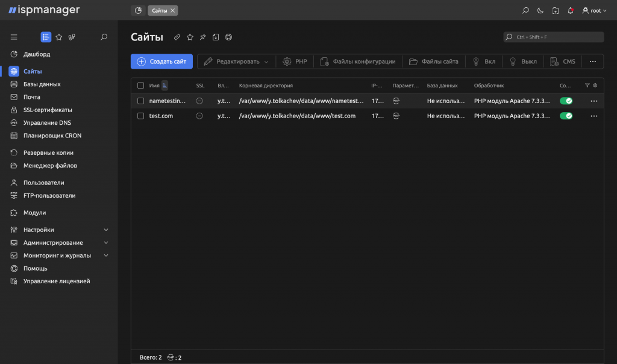Sort by the Имя column sort icon
The image size is (617, 364).
pyautogui.click(x=164, y=86)
